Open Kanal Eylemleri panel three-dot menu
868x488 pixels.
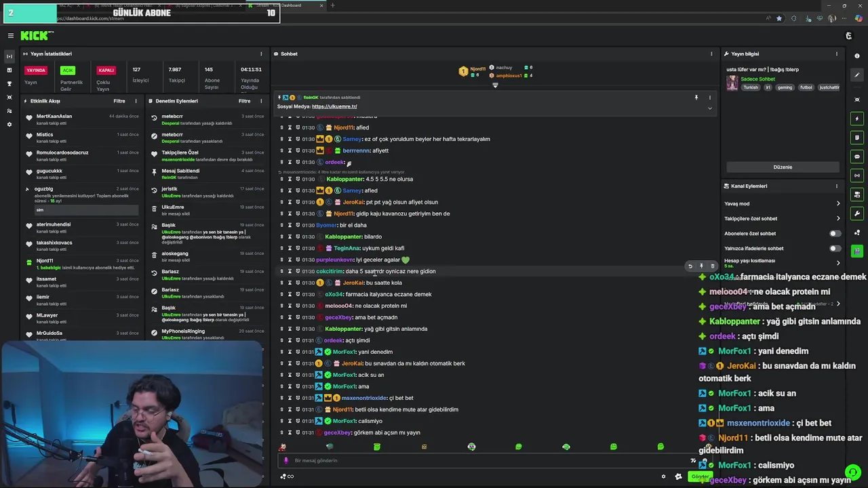837,186
